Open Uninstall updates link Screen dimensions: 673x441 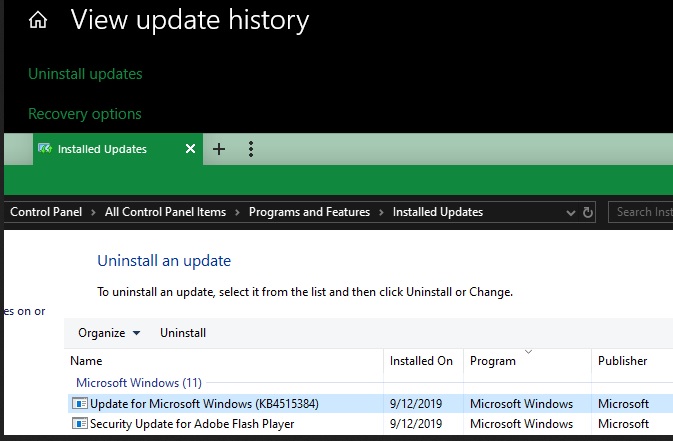click(85, 74)
